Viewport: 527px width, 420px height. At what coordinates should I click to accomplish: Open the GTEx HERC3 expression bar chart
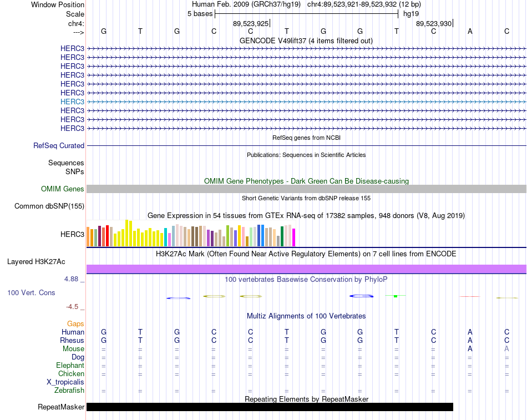(x=191, y=234)
